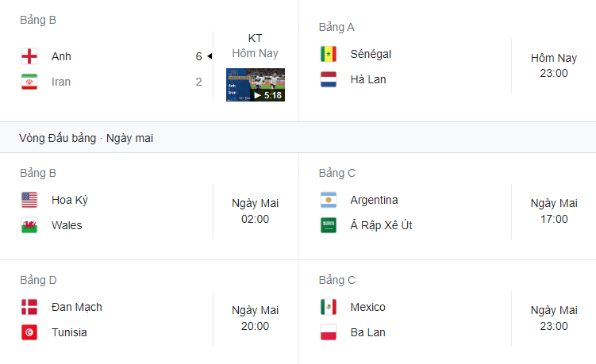Click the Vòng Đấu bảng Ngày mai header

(x=87, y=138)
